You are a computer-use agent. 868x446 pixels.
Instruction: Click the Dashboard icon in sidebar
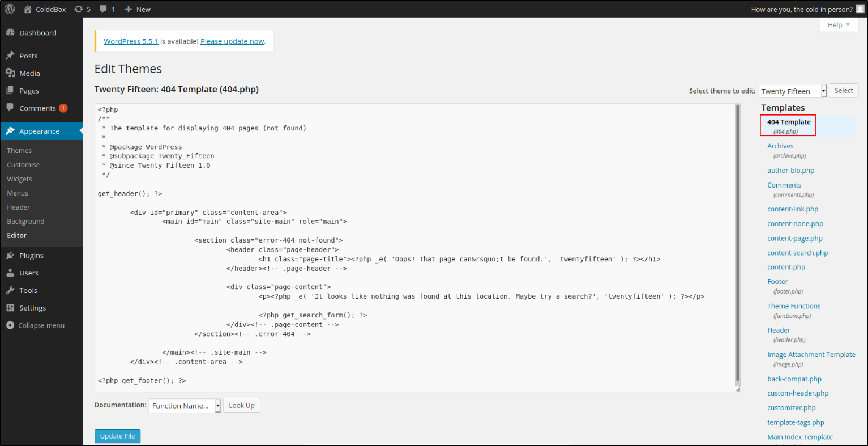point(10,32)
